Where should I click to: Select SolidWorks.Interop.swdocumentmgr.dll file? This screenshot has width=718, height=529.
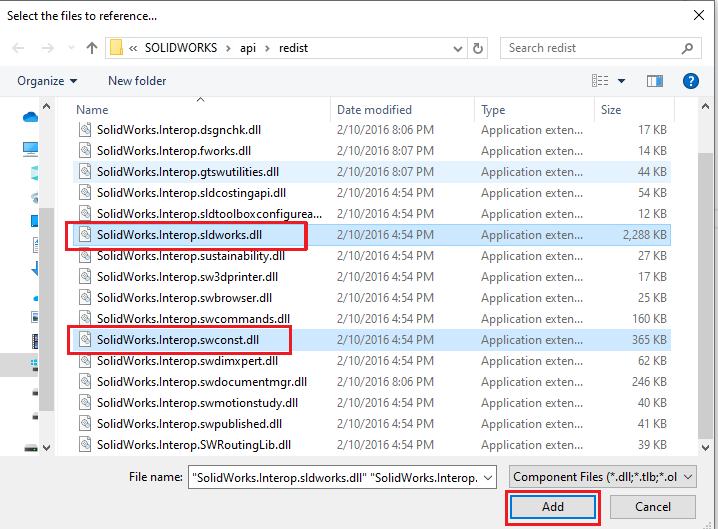(x=372, y=382)
